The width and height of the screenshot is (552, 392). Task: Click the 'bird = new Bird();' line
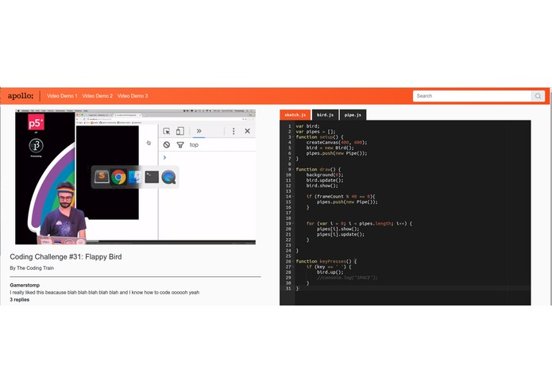click(330, 148)
